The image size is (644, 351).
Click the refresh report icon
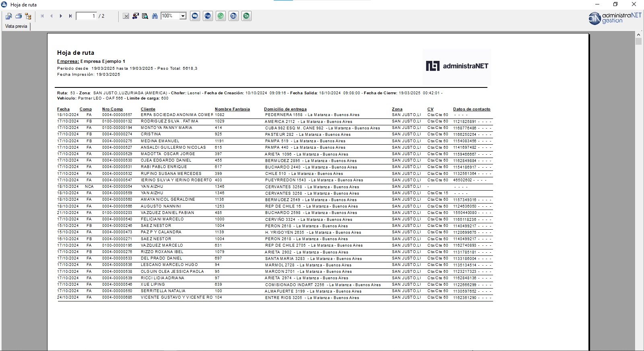coord(136,16)
